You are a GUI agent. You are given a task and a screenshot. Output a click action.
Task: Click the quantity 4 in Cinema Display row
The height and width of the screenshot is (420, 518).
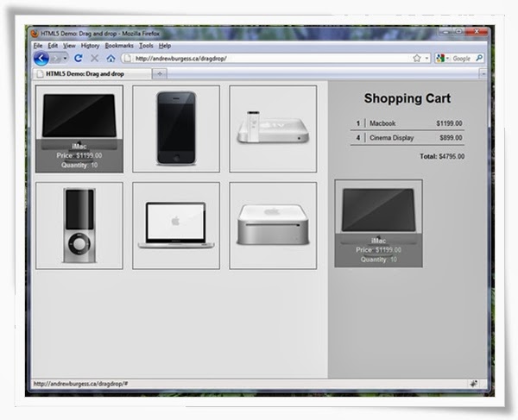(x=358, y=138)
